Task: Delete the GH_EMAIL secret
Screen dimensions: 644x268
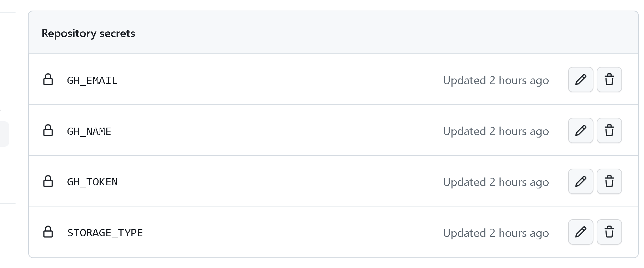Action: 609,80
